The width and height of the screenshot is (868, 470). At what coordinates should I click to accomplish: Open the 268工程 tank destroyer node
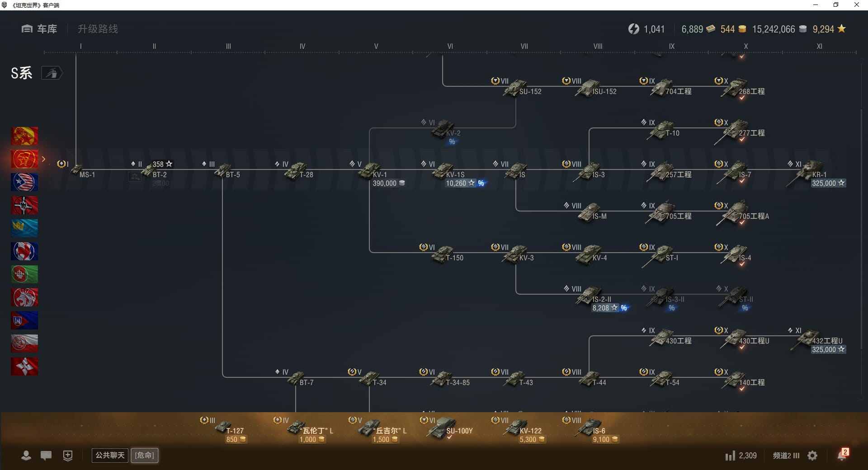[736, 88]
